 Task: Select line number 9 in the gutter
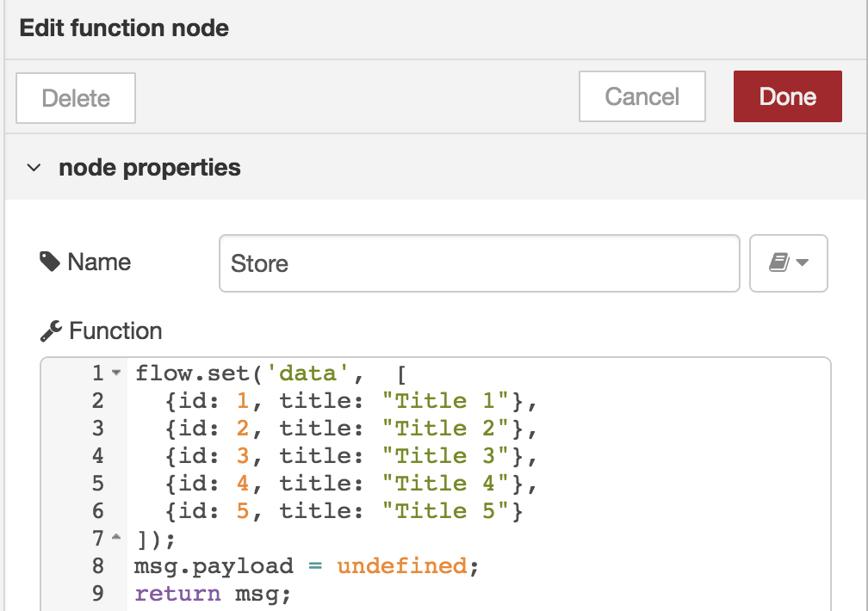[98, 593]
